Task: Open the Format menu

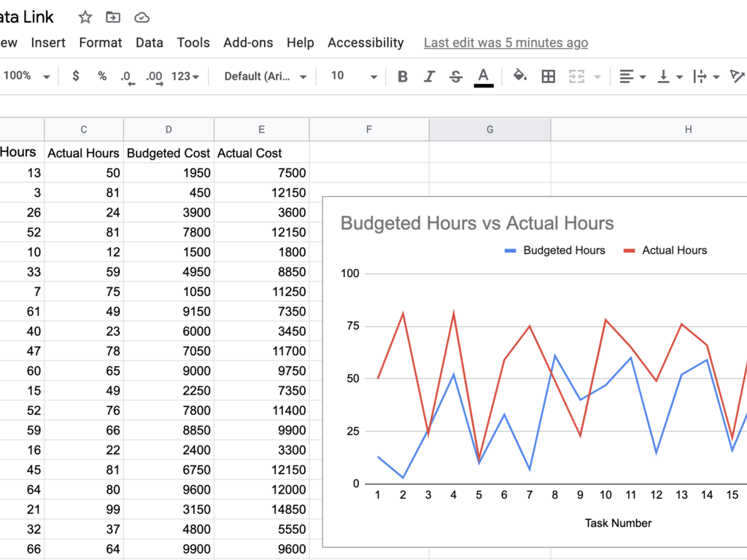Action: pyautogui.click(x=101, y=43)
